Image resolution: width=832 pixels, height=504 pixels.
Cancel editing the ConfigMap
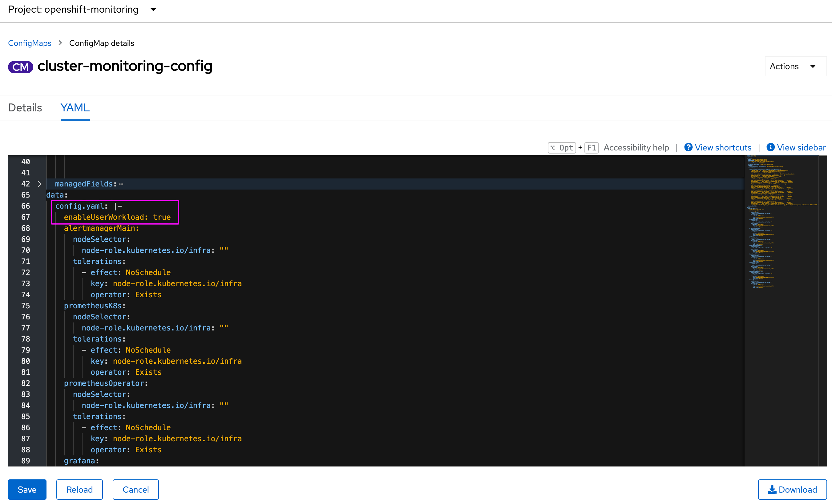135,490
